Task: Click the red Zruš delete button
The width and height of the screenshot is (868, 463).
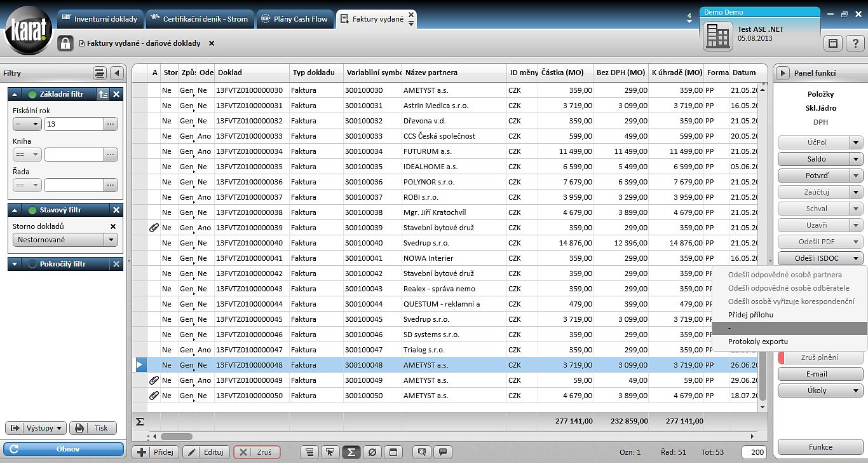Action: [257, 452]
